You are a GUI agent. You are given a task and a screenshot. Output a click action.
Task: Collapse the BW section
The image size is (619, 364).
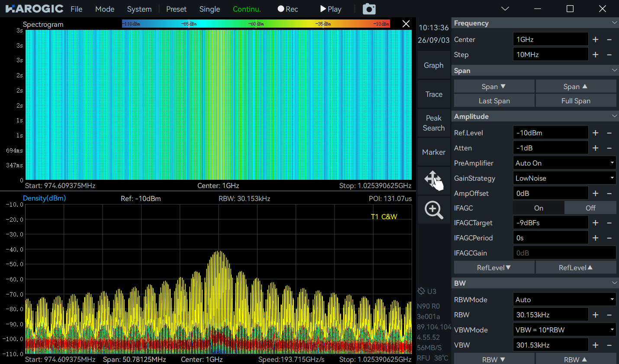(x=614, y=283)
